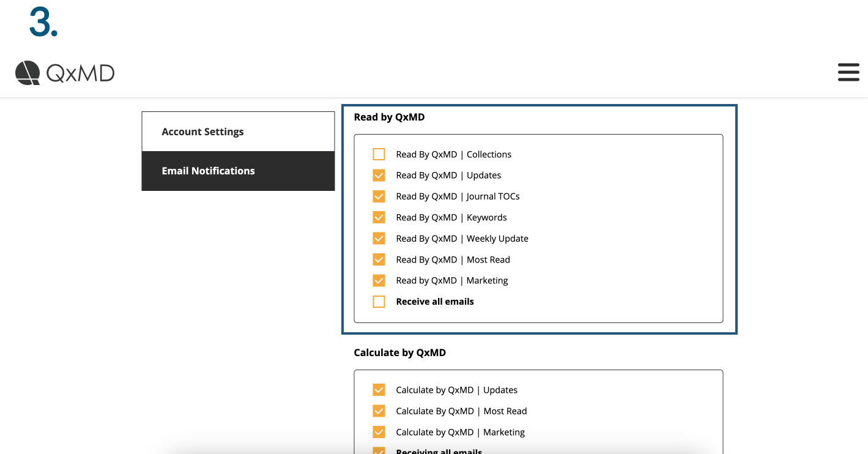Uncheck Calculate By QxMD Most Read
This screenshot has width=868, height=454.
[379, 411]
